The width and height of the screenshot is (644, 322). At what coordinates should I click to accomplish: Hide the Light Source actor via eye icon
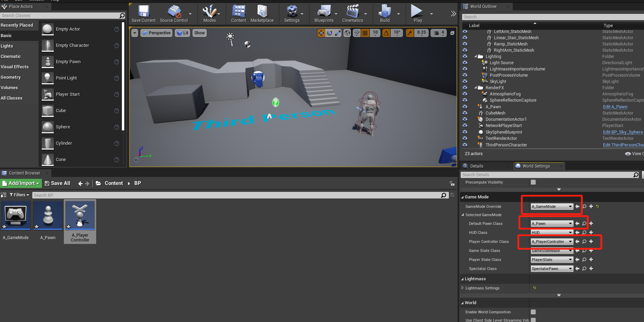pyautogui.click(x=465, y=63)
